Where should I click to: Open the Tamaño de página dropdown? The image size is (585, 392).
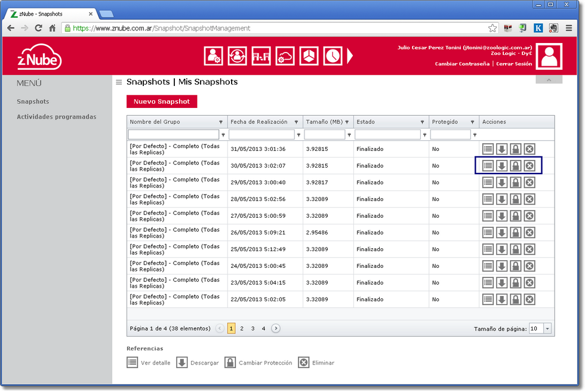(547, 329)
